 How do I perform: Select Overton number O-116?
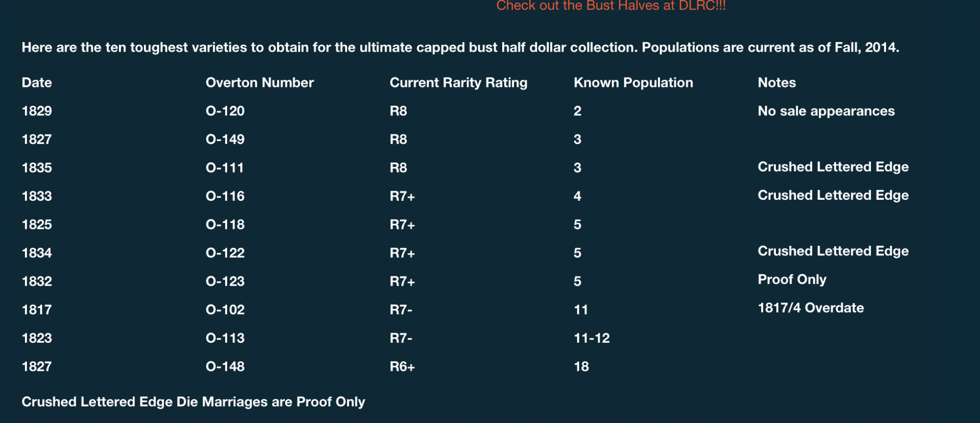225,196
